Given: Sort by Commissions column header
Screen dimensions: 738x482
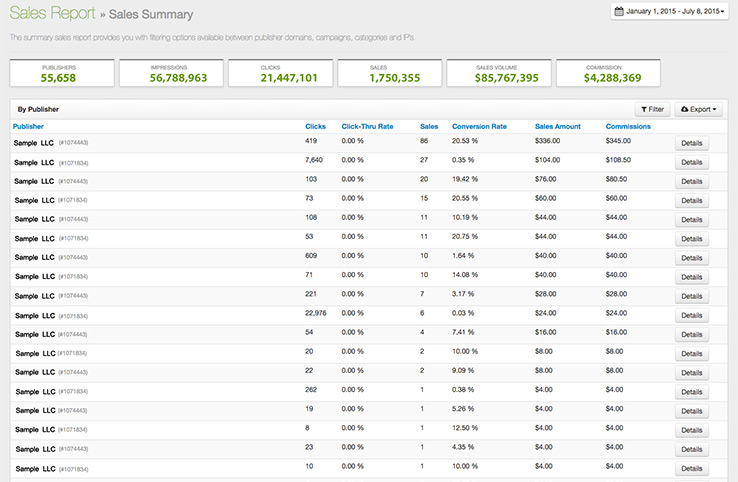Looking at the screenshot, I should click(x=628, y=126).
